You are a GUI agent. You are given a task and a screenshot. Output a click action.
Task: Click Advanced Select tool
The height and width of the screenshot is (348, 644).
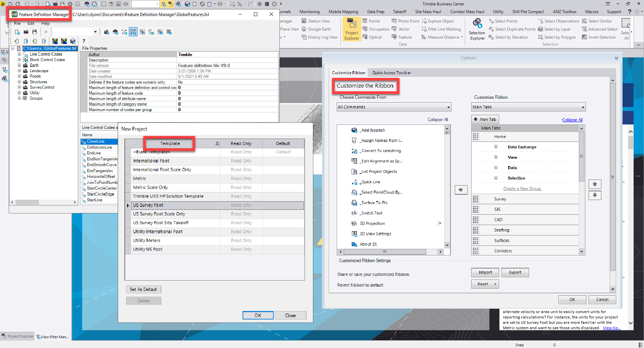[x=600, y=29]
